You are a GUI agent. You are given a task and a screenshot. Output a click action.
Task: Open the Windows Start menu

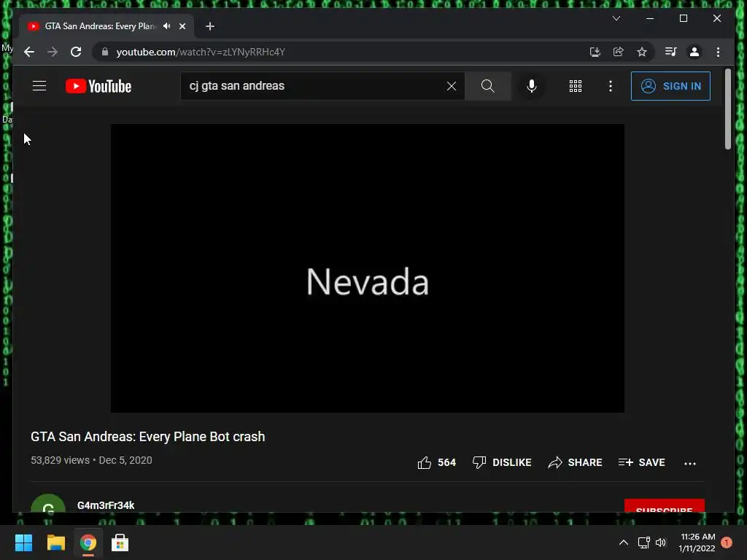point(23,542)
